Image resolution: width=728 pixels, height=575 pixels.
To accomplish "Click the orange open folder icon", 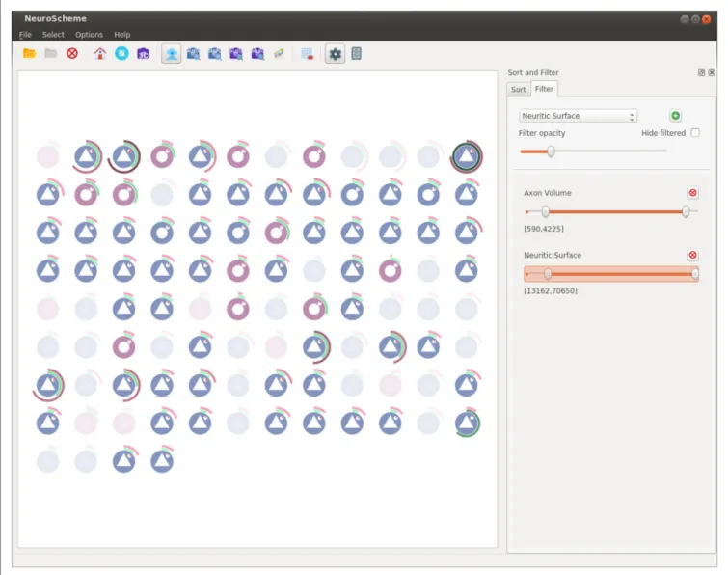I will tap(29, 53).
